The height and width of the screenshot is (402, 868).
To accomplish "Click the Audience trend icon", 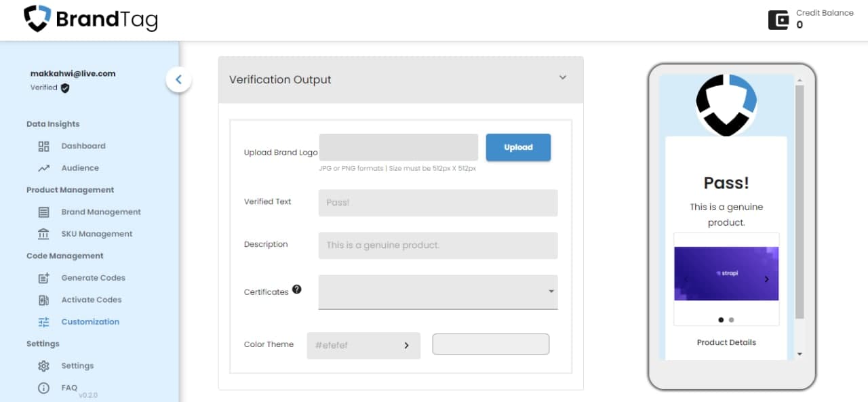I will tap(43, 168).
